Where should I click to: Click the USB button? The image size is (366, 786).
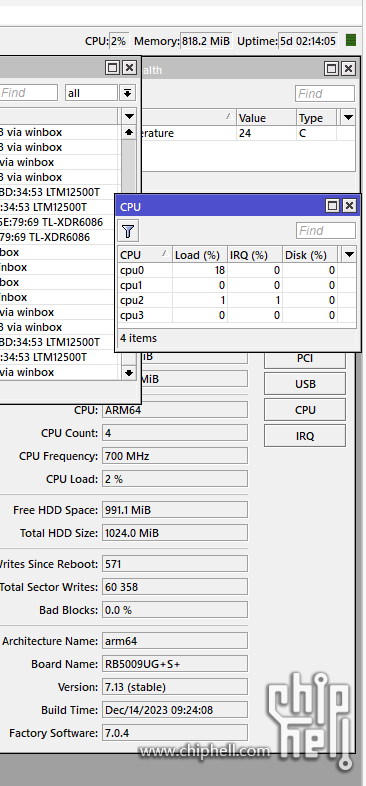pyautogui.click(x=305, y=384)
